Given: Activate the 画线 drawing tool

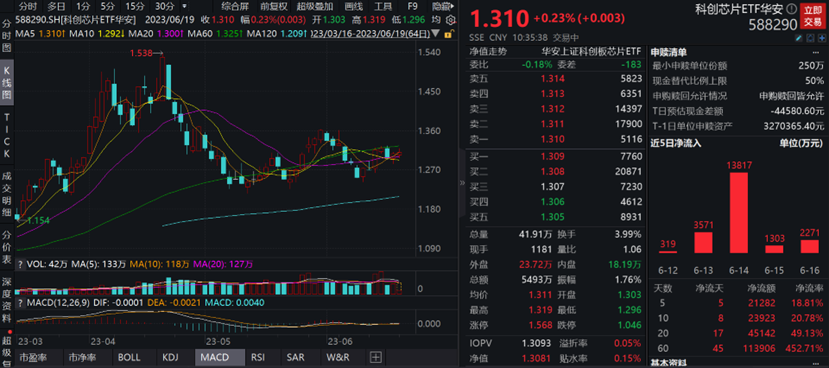Looking at the screenshot, I should tap(354, 6).
